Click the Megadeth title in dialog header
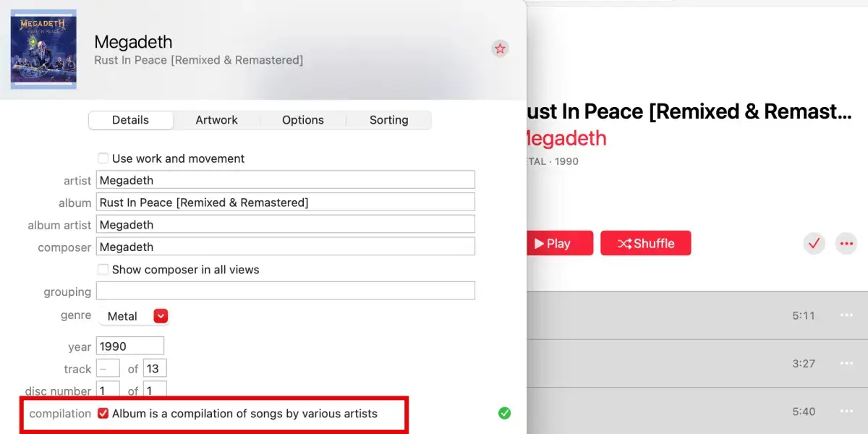The image size is (868, 434). [x=133, y=42]
